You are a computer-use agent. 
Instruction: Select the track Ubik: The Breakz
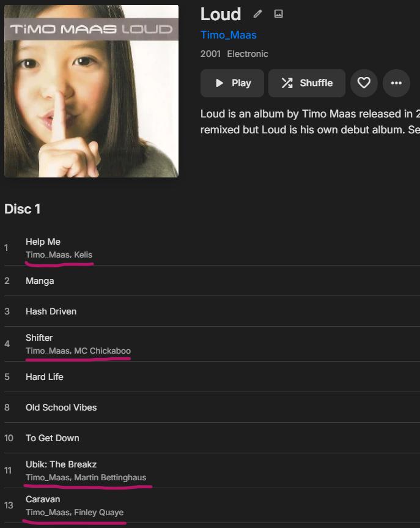coord(61,464)
